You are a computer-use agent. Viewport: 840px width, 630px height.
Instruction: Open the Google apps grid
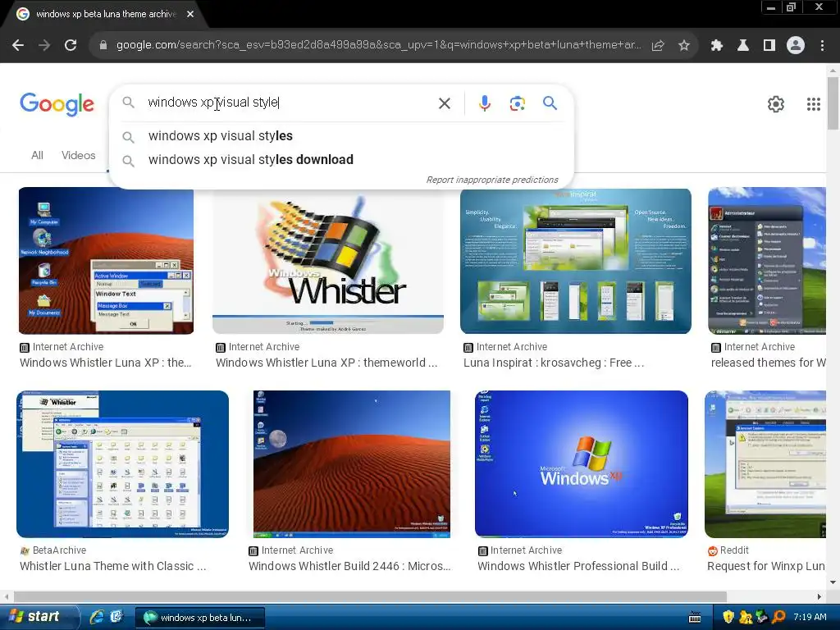[x=814, y=104]
